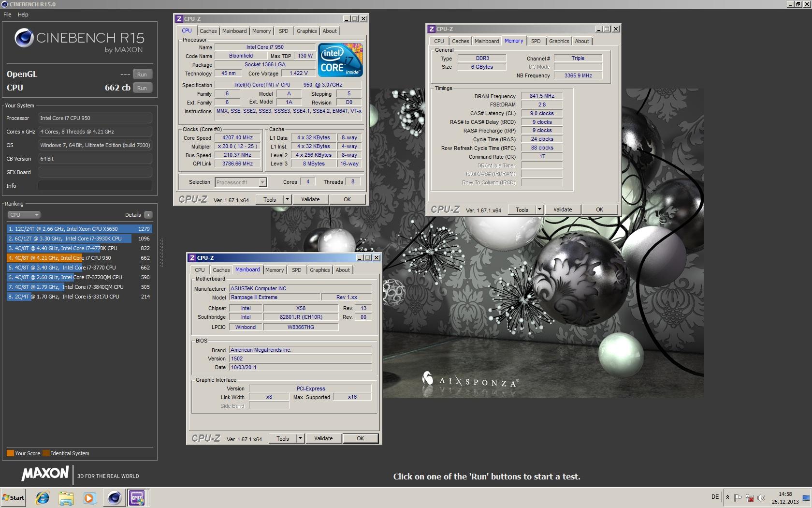Open Processor #1 selection dropdown
Screen dimensions: 812x508
click(x=241, y=182)
